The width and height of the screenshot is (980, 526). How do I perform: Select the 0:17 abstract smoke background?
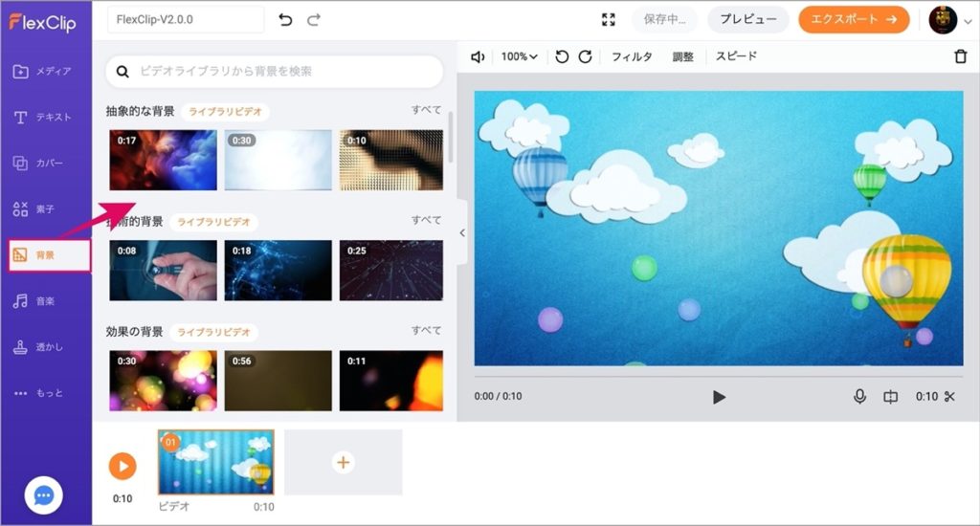pos(163,160)
